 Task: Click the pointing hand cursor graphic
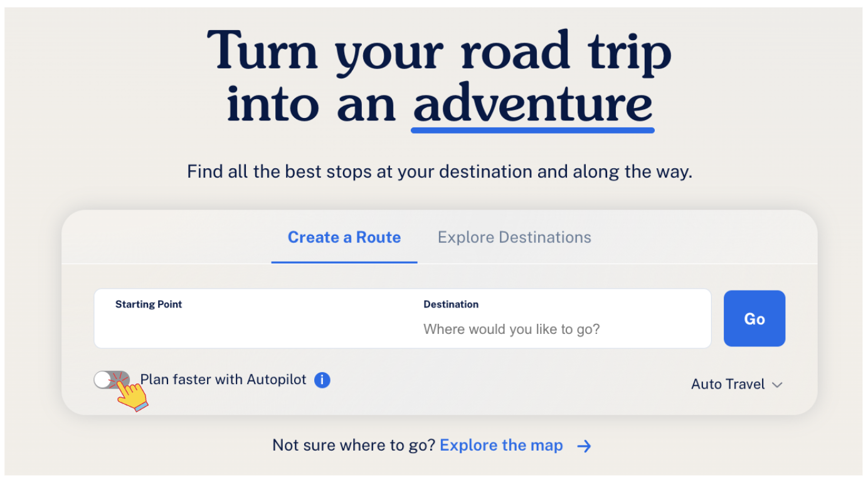(x=132, y=395)
